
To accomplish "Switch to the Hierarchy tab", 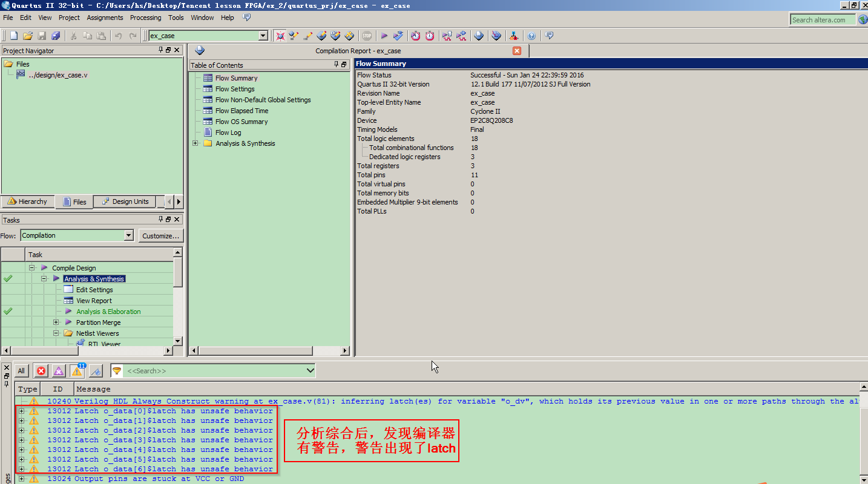I will [x=27, y=201].
